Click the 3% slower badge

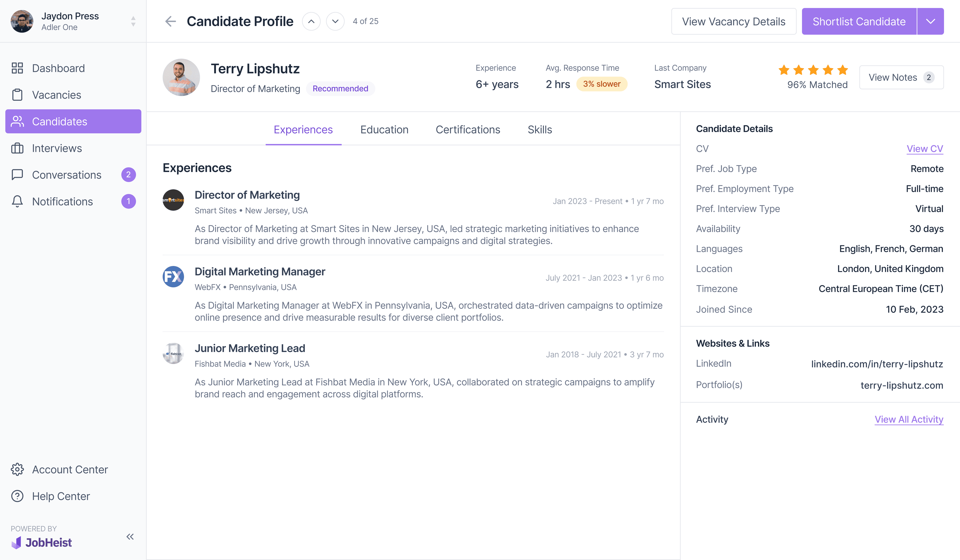pos(601,84)
